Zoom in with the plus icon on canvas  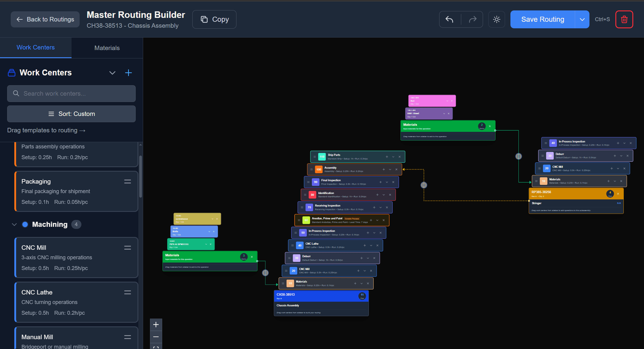point(156,325)
